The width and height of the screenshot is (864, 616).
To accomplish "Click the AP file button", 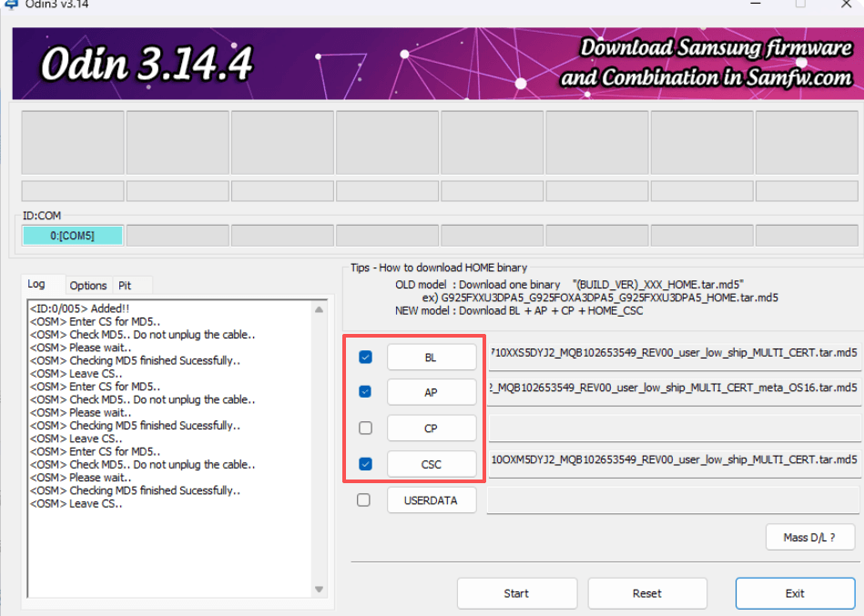I will (432, 392).
